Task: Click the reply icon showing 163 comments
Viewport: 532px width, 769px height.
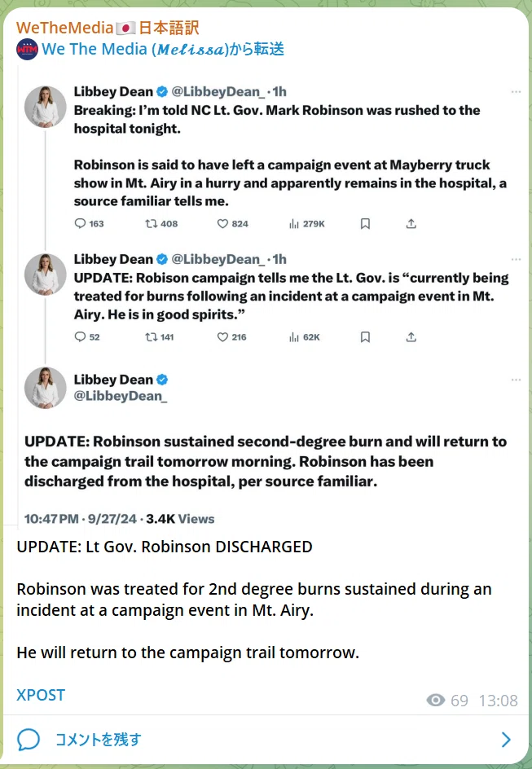Action: pyautogui.click(x=80, y=224)
